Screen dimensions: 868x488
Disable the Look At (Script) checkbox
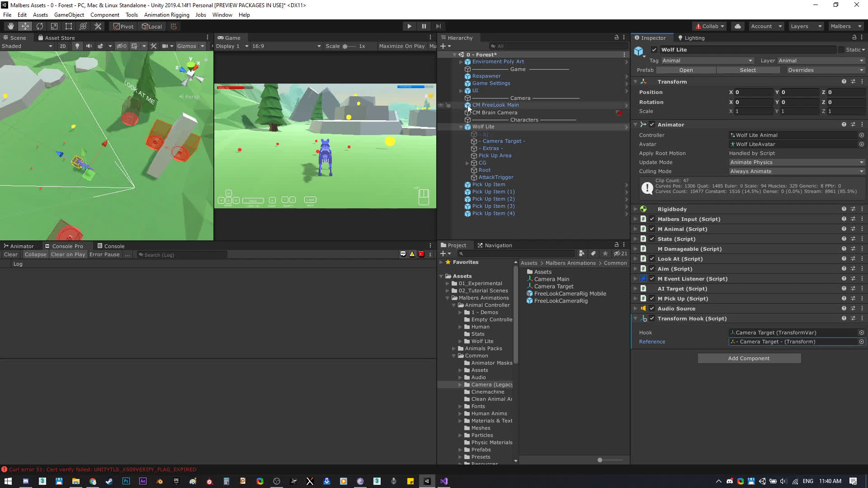[652, 259]
